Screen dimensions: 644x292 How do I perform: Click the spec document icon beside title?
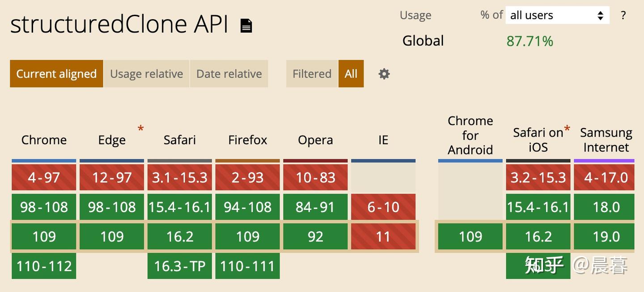(x=246, y=25)
